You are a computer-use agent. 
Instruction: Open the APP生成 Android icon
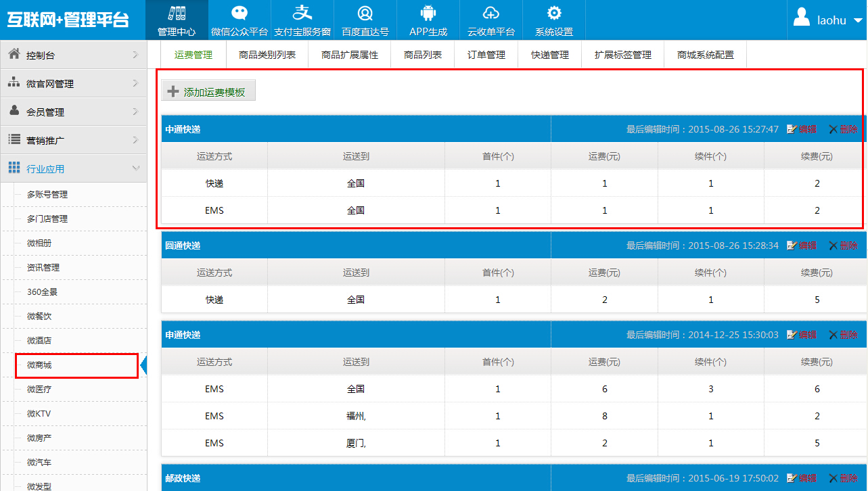point(428,14)
